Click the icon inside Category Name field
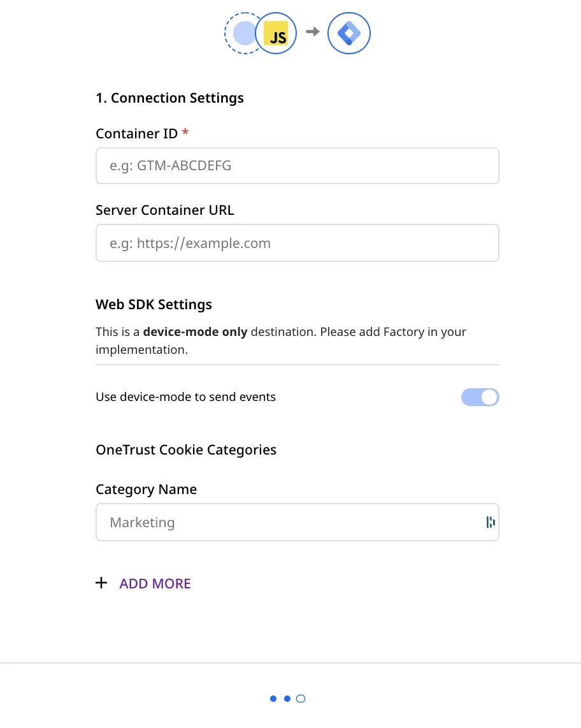Viewport: 581px width, 728px height. point(491,522)
